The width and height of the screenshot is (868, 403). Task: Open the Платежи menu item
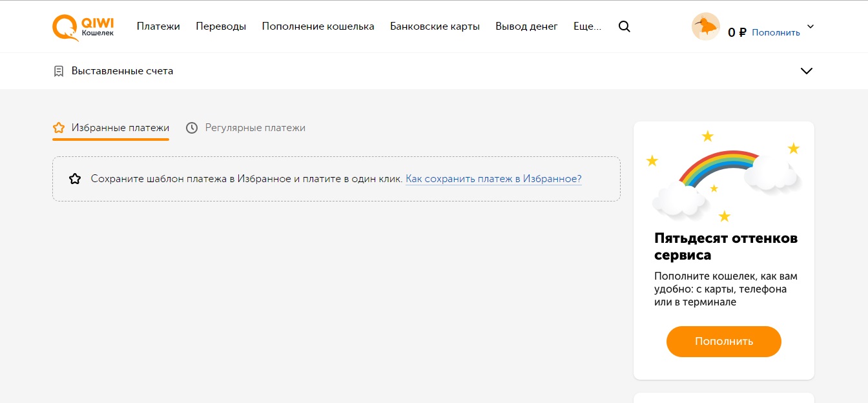(x=158, y=26)
